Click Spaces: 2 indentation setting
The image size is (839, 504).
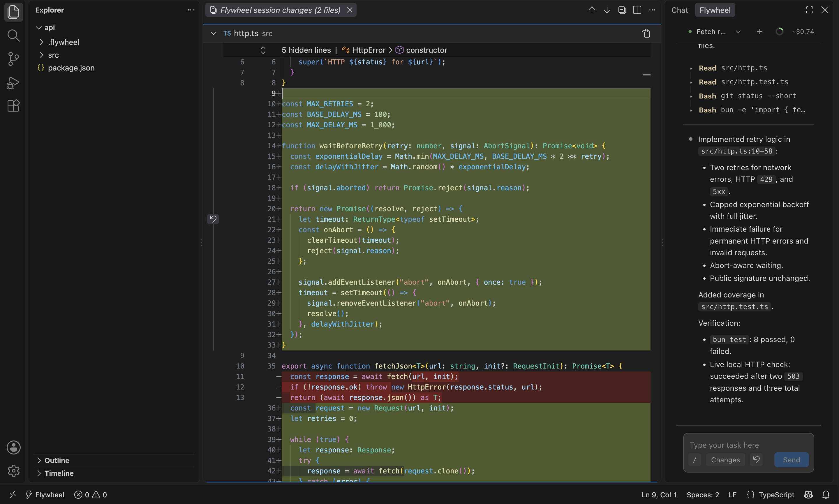(x=702, y=494)
